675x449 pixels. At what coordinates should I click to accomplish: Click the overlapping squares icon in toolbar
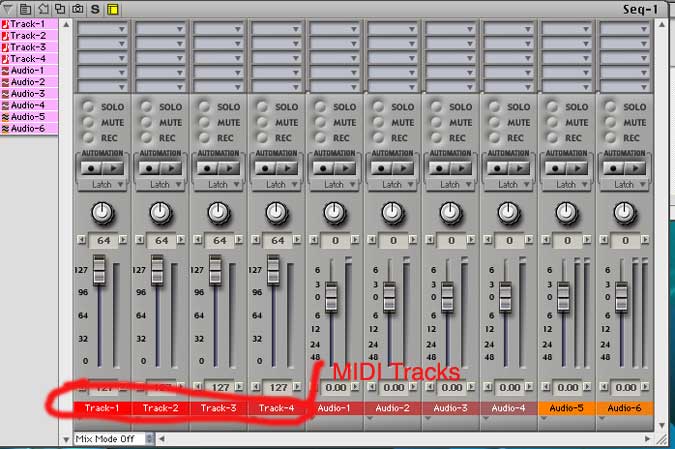[61, 8]
